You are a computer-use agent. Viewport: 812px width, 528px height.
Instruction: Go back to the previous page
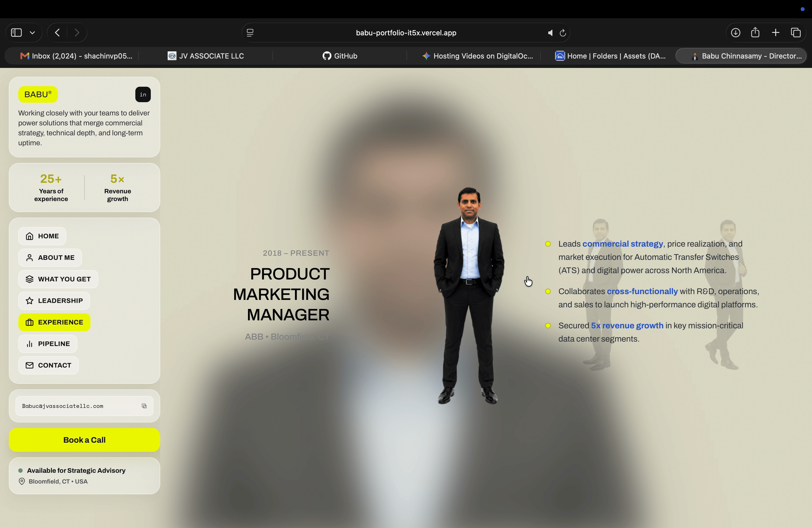point(57,33)
